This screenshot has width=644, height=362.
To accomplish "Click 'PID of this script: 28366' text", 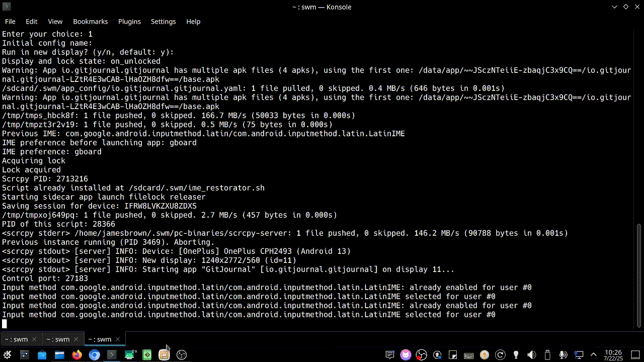I will [58, 224].
